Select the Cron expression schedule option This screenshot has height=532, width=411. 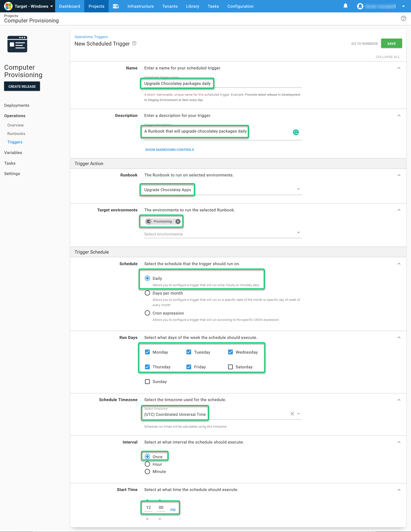point(147,313)
